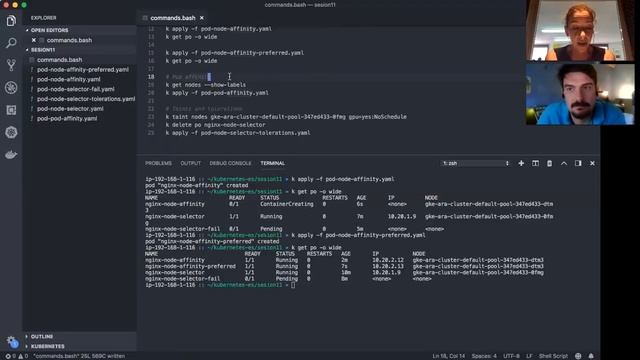Open the Debug view icon

tap(11, 87)
